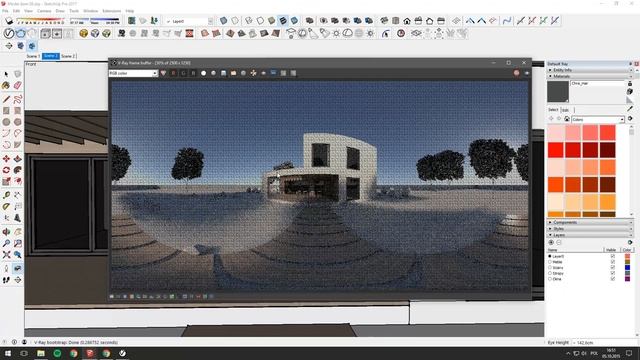Save image in V-Ray frame buffer
Screen dimensions: 640x360
pos(223,73)
